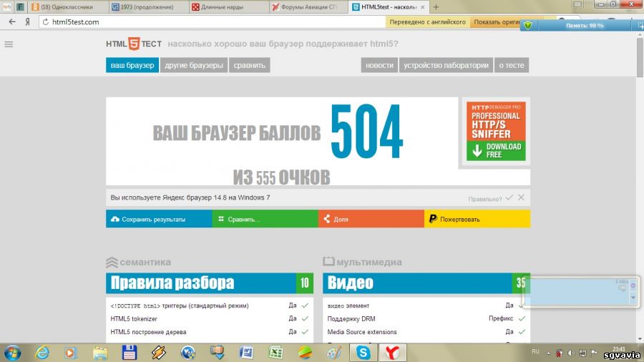Open Microsoft Word from the taskbar

pos(246,353)
